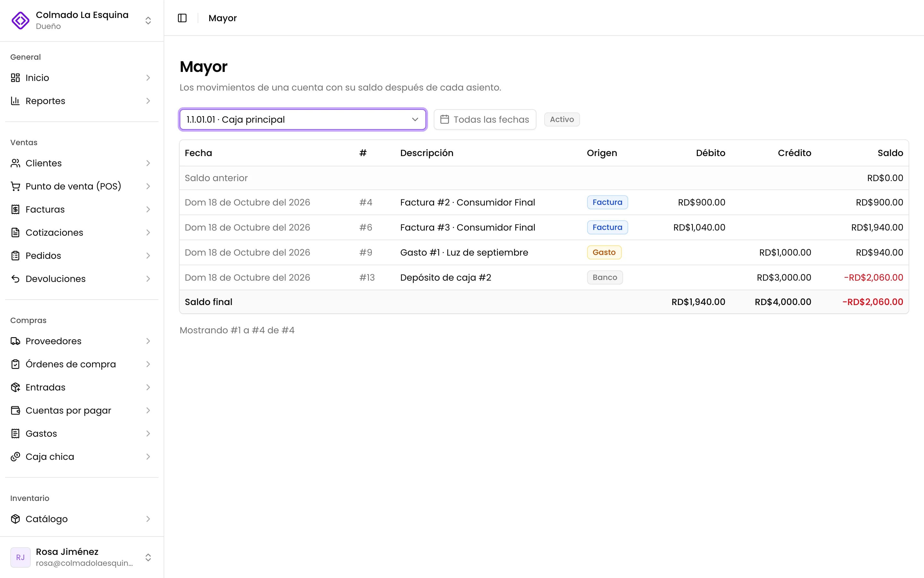Viewport: 924px width, 578px height.
Task: Click the Activo status badge
Action: 562,119
